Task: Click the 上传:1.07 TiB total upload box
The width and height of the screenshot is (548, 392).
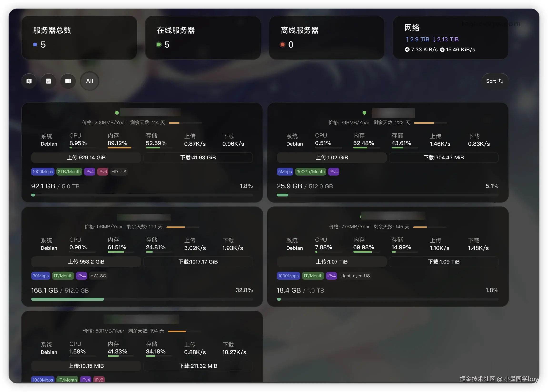Action: point(332,262)
